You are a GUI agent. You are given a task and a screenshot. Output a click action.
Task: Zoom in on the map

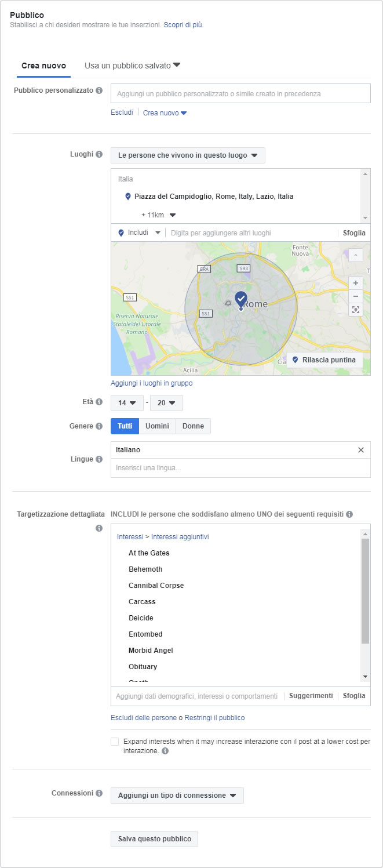(x=356, y=283)
